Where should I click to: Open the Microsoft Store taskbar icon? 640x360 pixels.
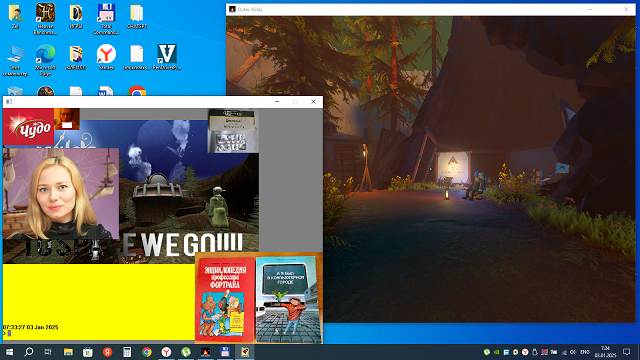tap(88, 352)
